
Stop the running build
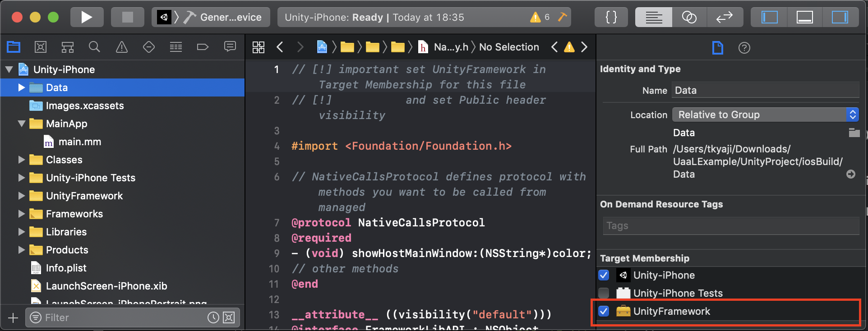tap(128, 17)
